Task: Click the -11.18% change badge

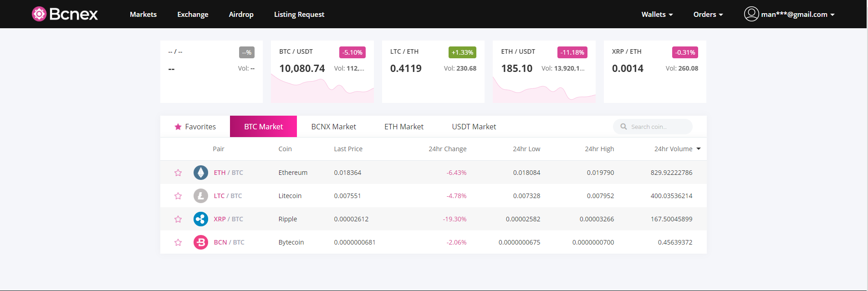Action: (572, 52)
